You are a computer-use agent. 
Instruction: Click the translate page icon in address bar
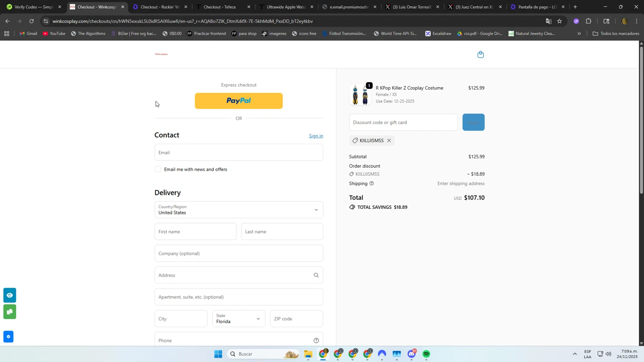click(x=548, y=21)
